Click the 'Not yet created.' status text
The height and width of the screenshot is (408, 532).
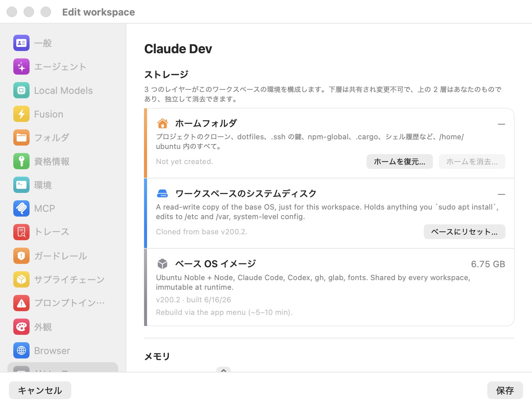(x=184, y=161)
